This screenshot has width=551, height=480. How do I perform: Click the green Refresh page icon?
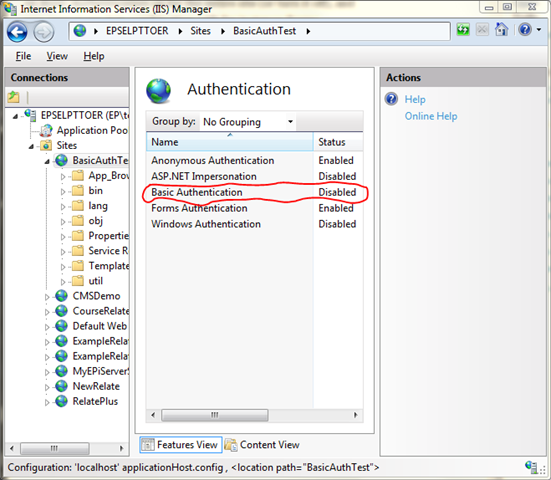463,30
